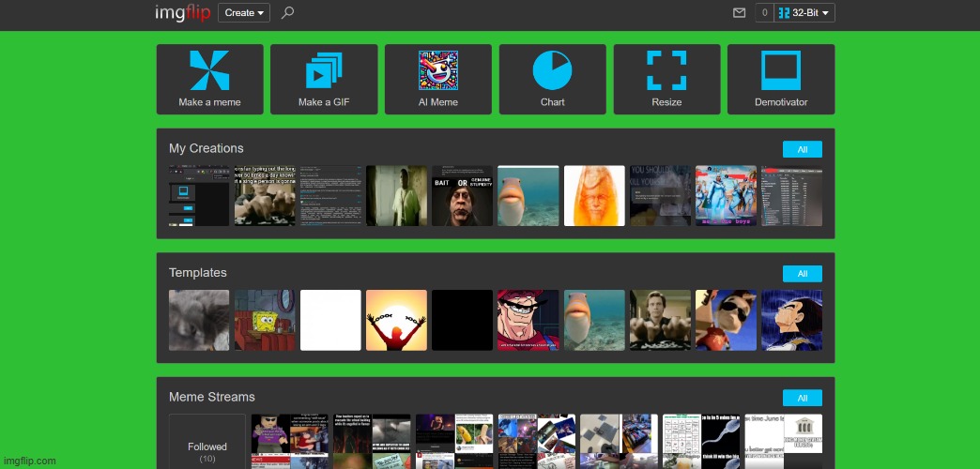Select the Vegeta in rain template
The height and width of the screenshot is (469, 980).
(x=792, y=320)
